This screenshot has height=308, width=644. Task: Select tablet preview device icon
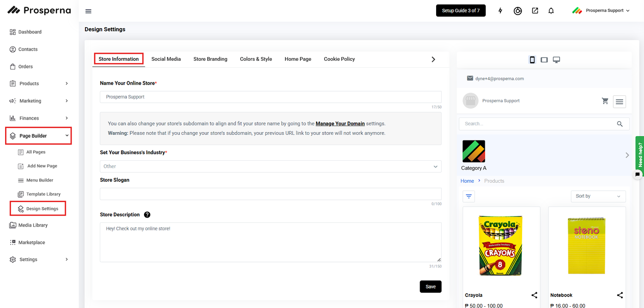[544, 60]
